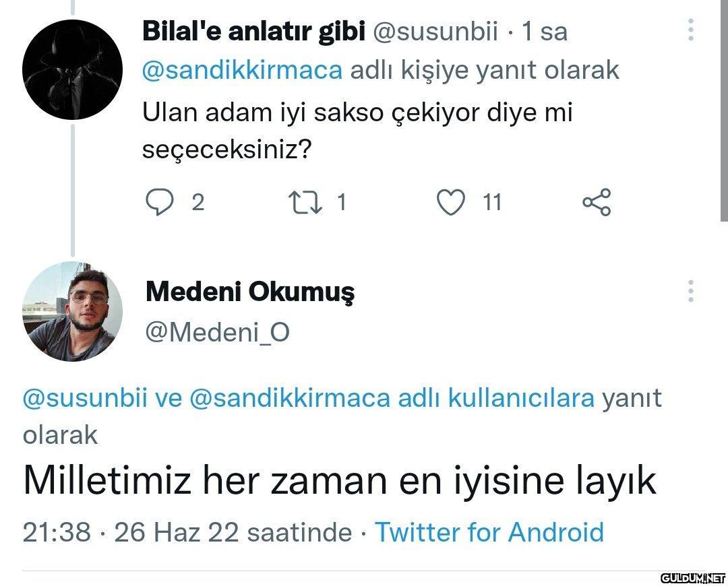Share the susunbii tweet

(x=597, y=202)
